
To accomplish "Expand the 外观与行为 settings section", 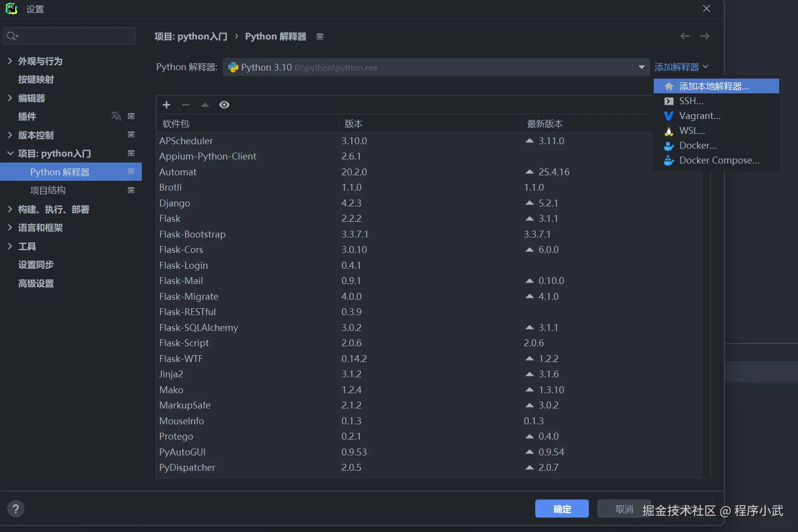I will click(x=10, y=61).
